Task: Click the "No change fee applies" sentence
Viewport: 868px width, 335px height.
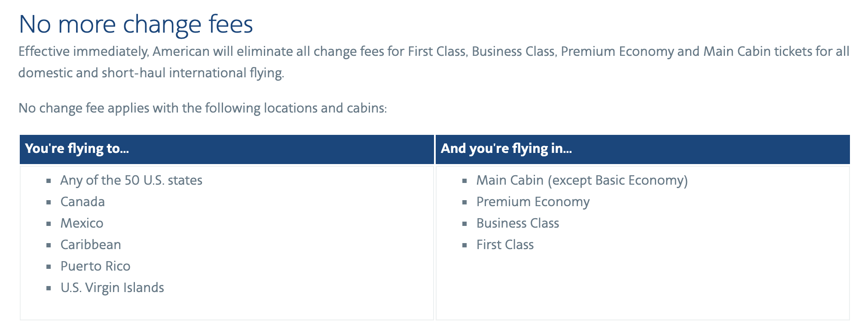Action: pyautogui.click(x=202, y=108)
